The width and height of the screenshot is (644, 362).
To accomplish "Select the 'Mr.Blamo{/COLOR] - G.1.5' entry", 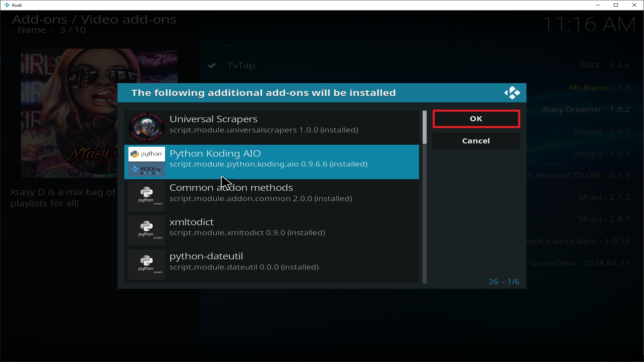I will tap(578, 175).
